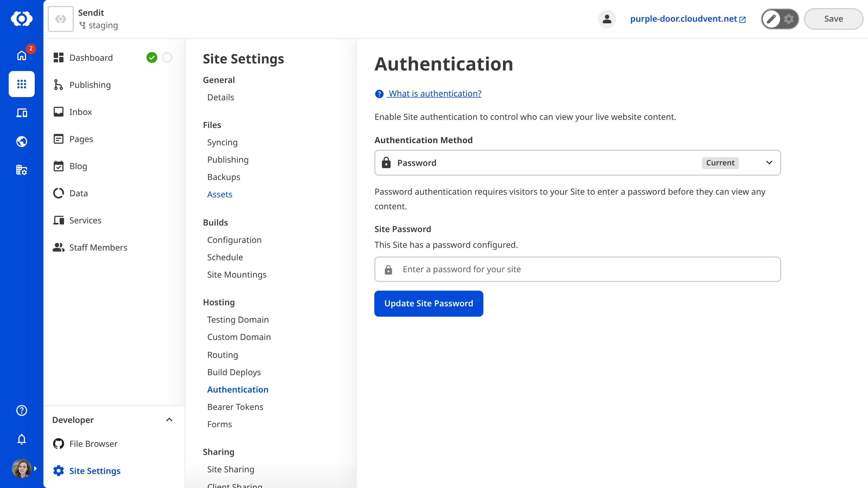Select Site Mountings settings entry
Viewport: 868px width, 488px height.
coord(237,275)
